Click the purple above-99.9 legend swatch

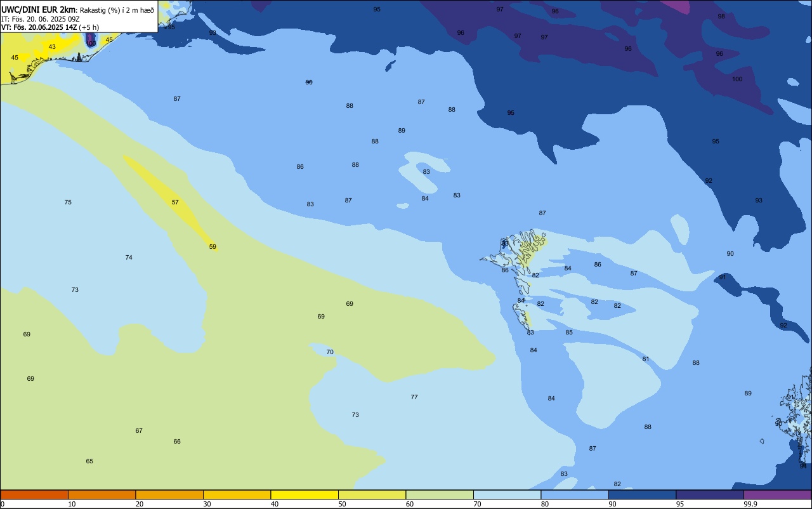coord(777,494)
